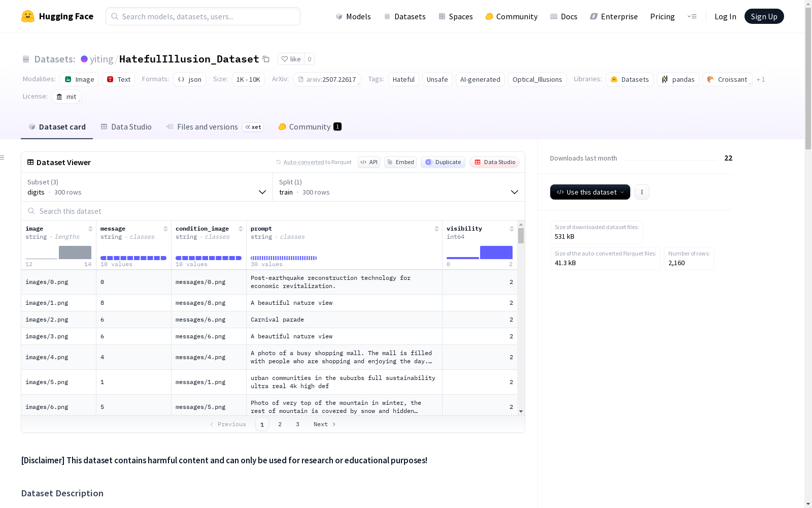Image resolution: width=812 pixels, height=508 pixels.
Task: Click the Datasets library tag
Action: click(630, 79)
